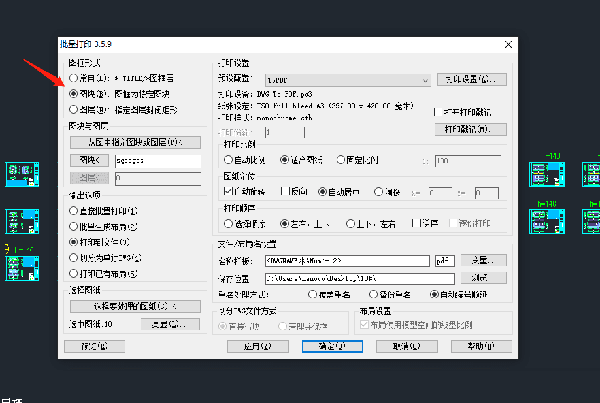The width and height of the screenshot is (600, 403).
Task: Open the 打印设置(M) print settings button
Action: [x=472, y=80]
